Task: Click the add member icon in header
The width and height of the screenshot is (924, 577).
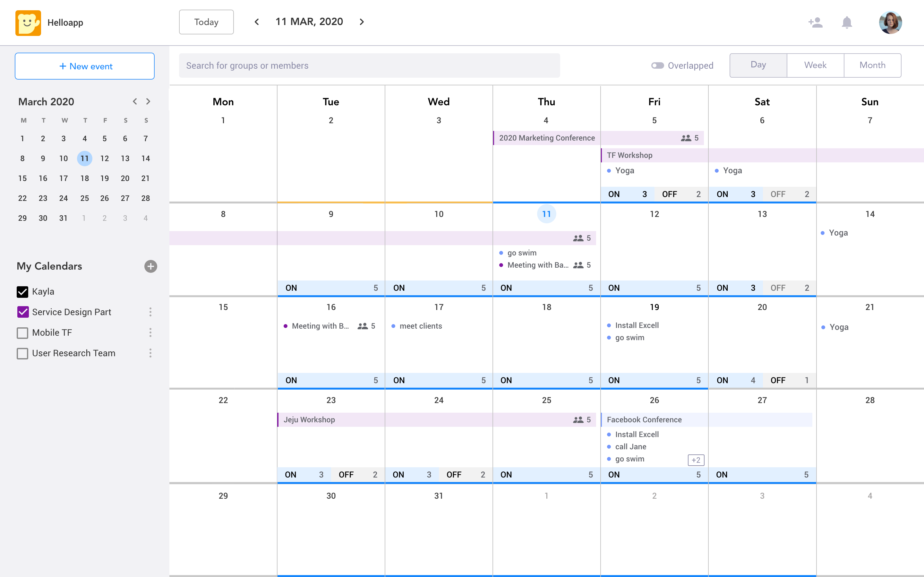Action: (815, 22)
